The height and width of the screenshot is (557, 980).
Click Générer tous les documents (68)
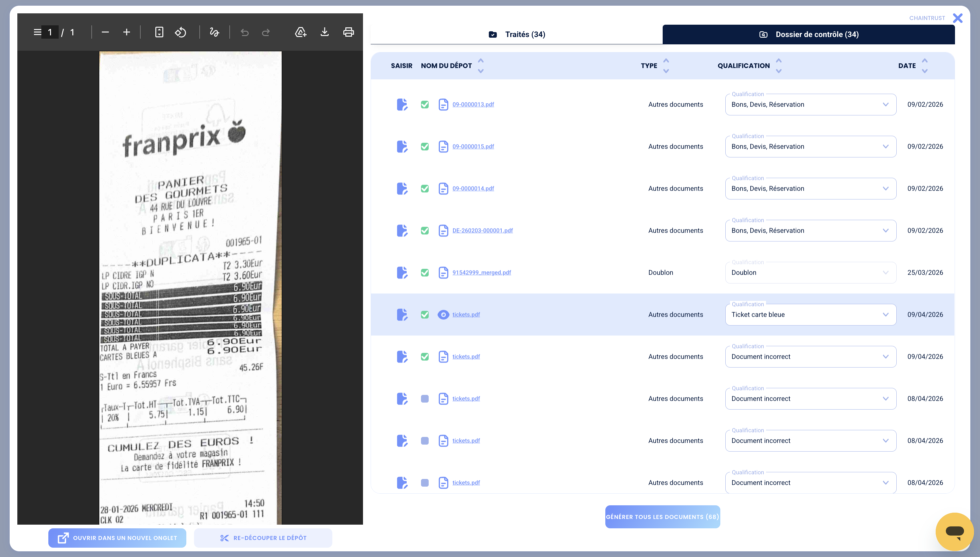[x=662, y=517]
